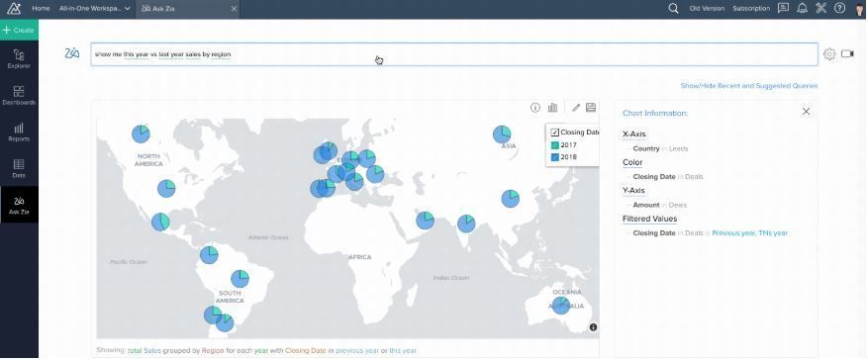Screen dimensions: 868x360
Task: Open Subscription in the top bar
Action: (x=751, y=8)
